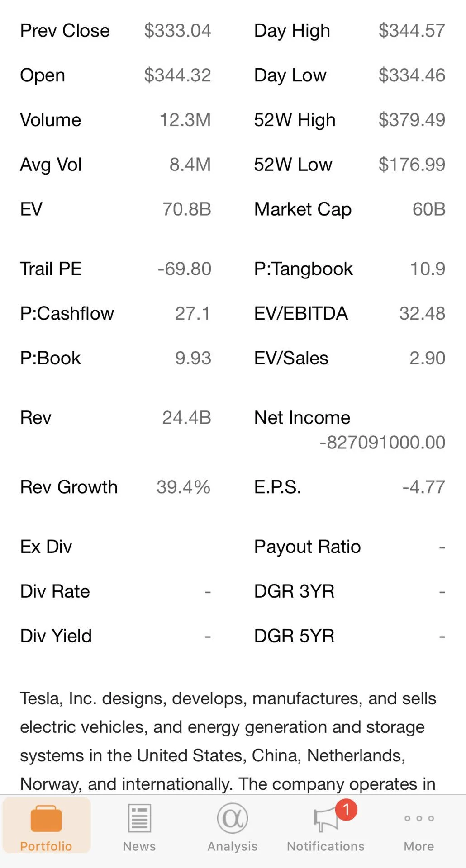Screen dimensions: 466x868
Task: Tap the red notification badge
Action: (347, 809)
